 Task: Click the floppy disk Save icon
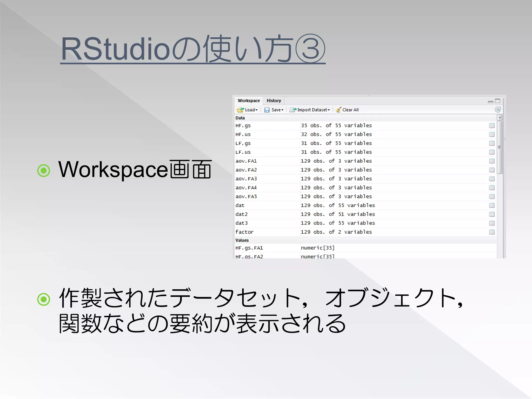coord(267,110)
